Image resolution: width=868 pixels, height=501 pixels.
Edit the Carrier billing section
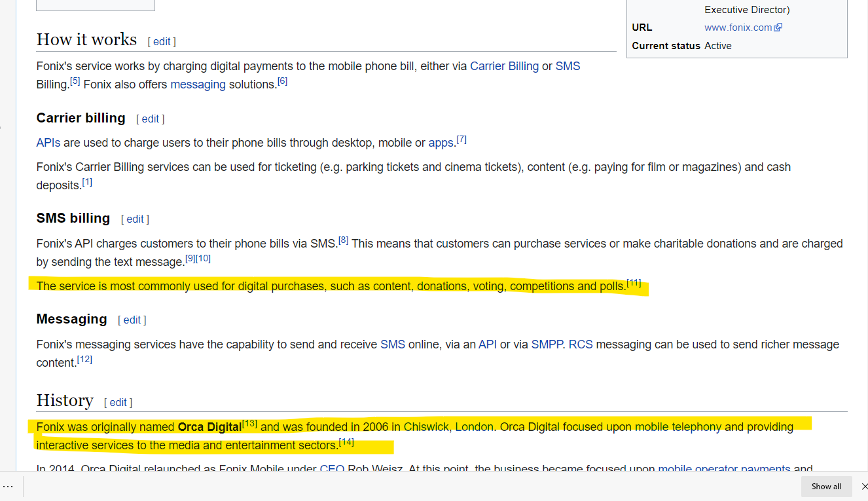click(x=150, y=119)
